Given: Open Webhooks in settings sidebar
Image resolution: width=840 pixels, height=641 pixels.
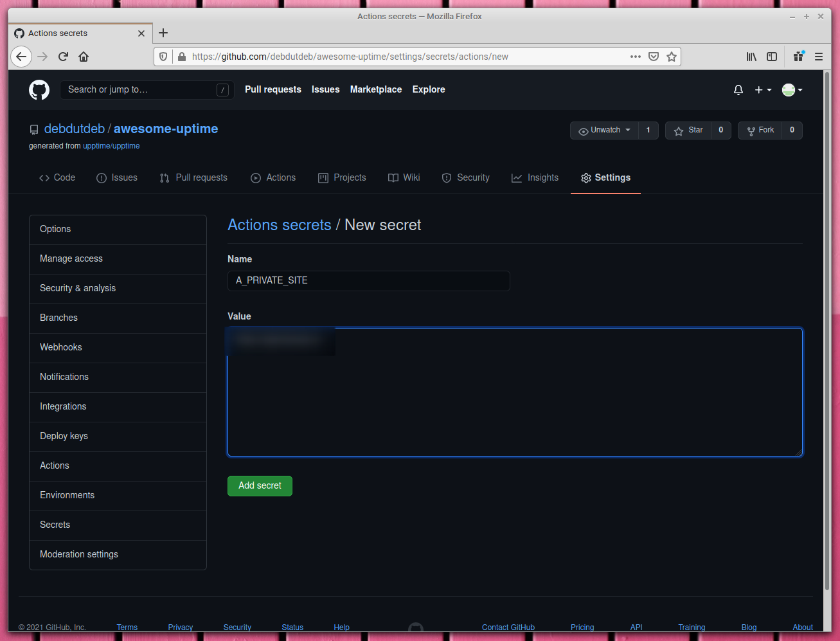Looking at the screenshot, I should coord(118,348).
